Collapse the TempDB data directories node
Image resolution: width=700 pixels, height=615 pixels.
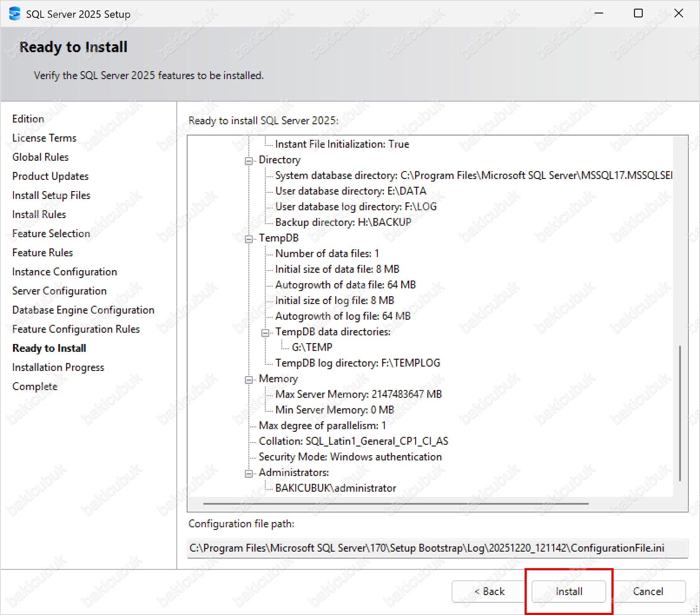point(265,333)
